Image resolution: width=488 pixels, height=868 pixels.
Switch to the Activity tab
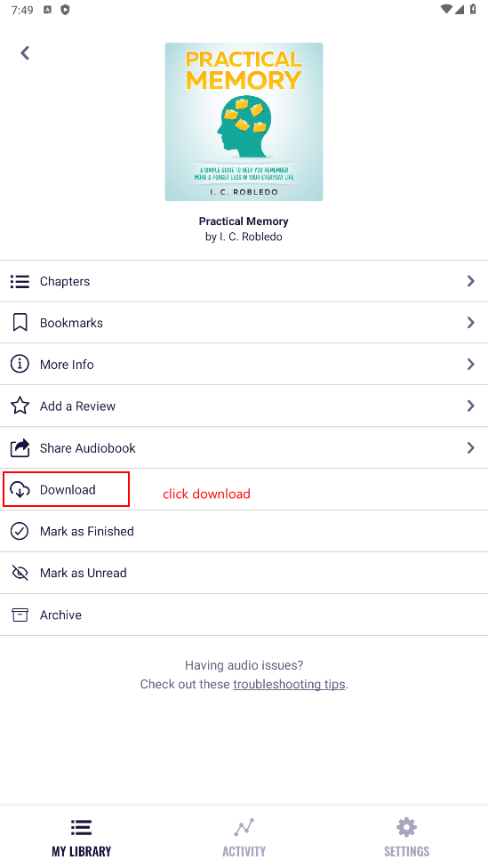coord(244,838)
